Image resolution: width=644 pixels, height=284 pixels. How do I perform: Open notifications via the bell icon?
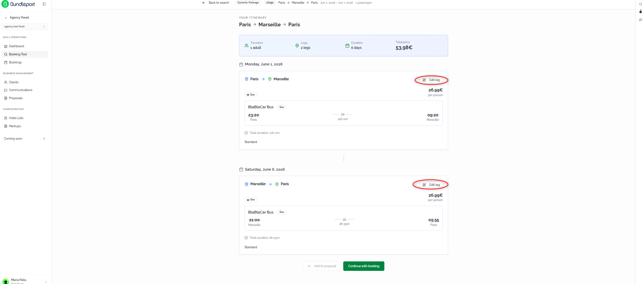point(641,12)
